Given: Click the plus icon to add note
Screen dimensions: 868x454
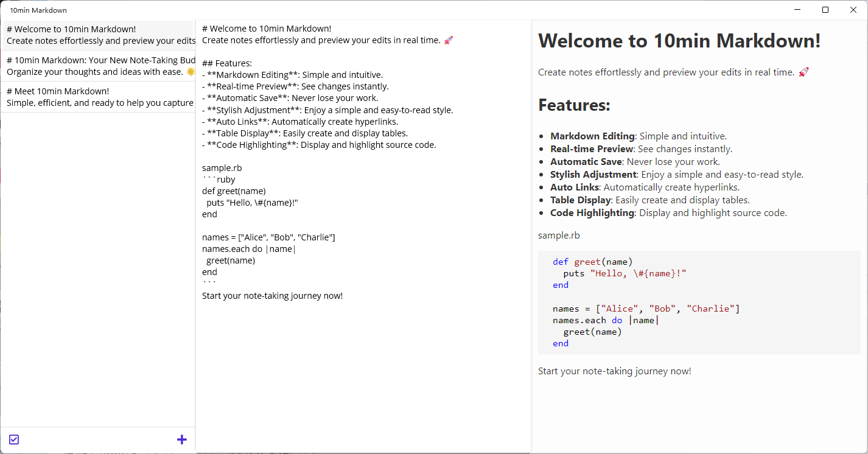Looking at the screenshot, I should (181, 439).
